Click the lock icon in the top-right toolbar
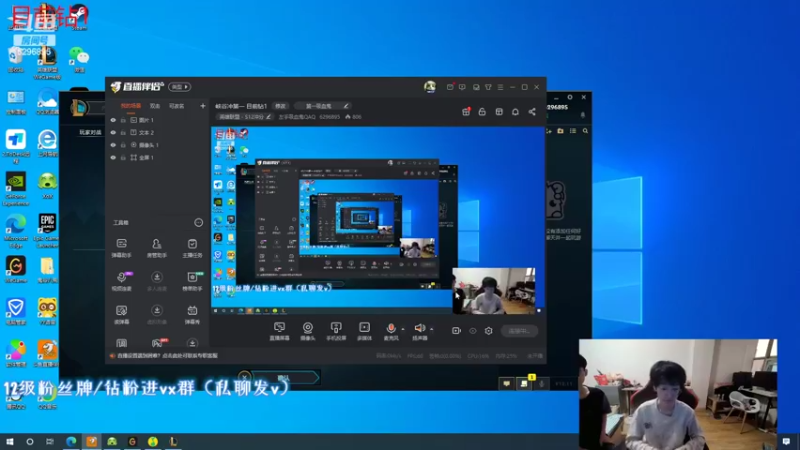 coord(482,112)
